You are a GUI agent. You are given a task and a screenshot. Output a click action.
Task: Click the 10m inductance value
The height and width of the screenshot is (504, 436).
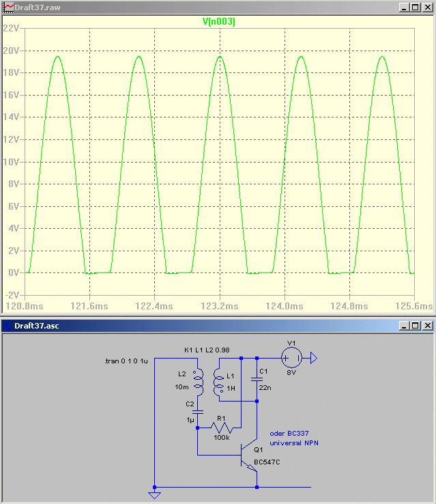coord(181,387)
